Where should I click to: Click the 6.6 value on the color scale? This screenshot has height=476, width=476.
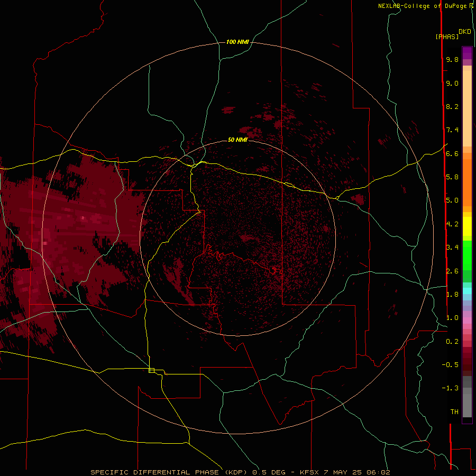point(452,153)
